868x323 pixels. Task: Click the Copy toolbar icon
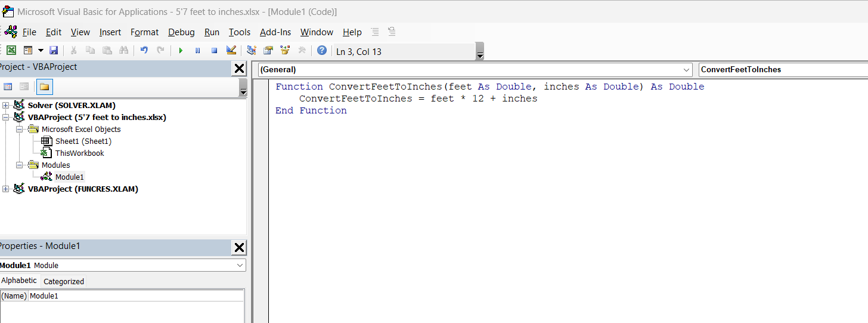coord(90,51)
